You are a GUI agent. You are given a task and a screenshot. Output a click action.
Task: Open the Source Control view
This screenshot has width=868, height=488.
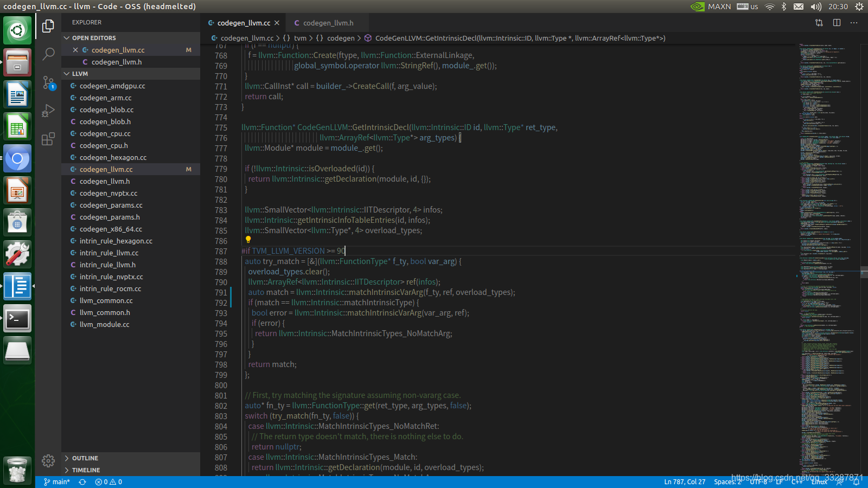coord(48,82)
